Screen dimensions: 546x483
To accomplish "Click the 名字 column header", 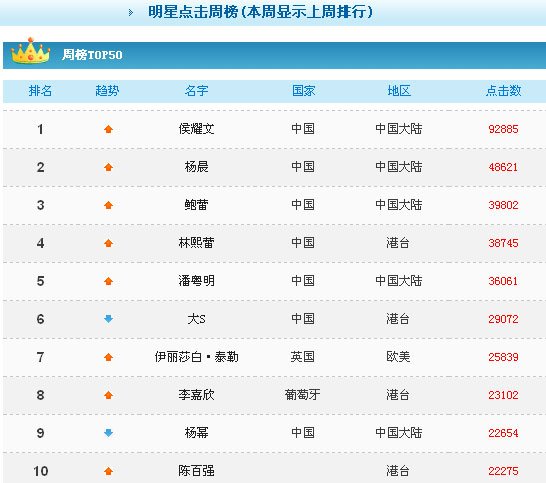I will [x=196, y=91].
